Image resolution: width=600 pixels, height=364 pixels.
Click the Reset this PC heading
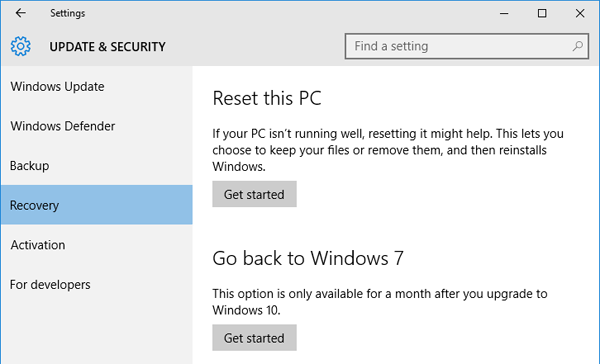tap(267, 98)
